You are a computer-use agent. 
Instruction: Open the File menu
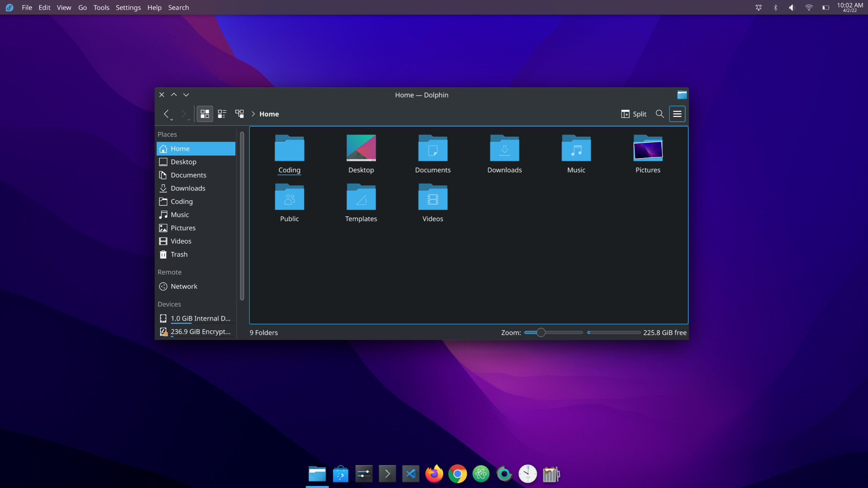click(x=27, y=7)
